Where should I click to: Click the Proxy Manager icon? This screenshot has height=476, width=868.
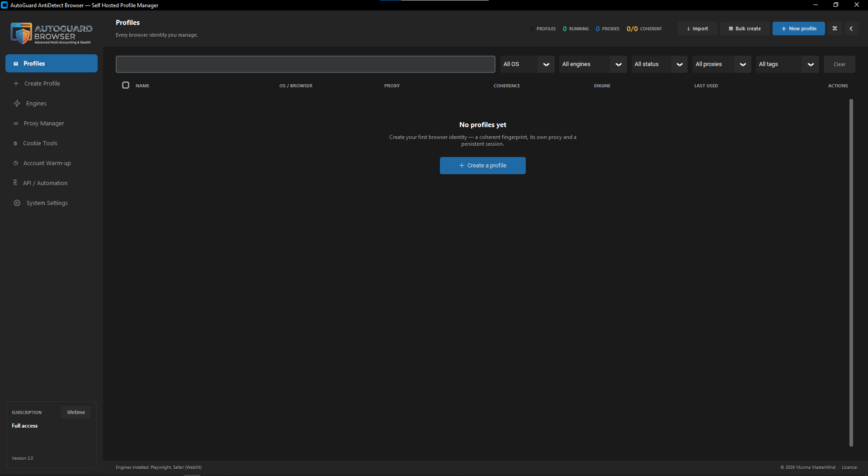[x=16, y=124]
